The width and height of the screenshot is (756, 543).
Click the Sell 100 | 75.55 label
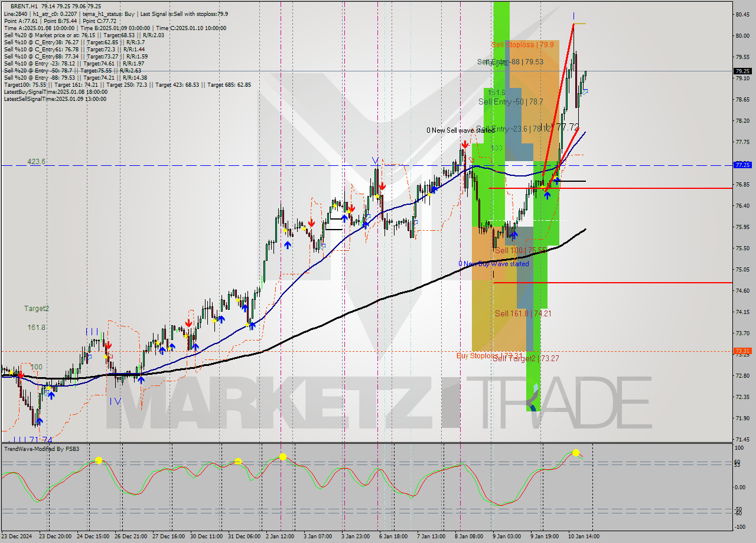(x=520, y=250)
